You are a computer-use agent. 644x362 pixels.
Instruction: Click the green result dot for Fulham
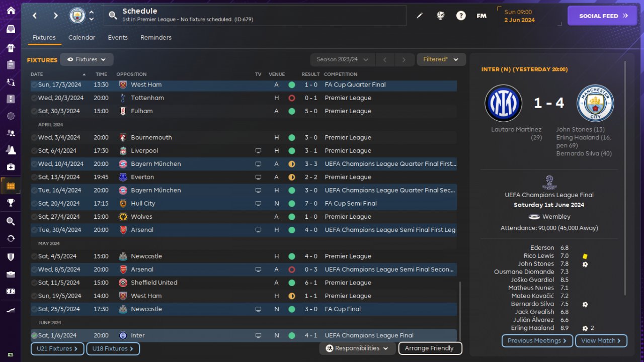(291, 111)
